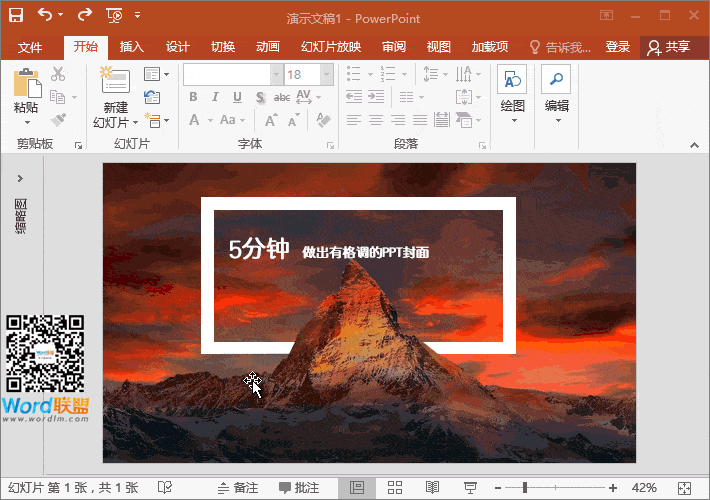
Task: Open the 编辑 editing group button
Action: (x=556, y=95)
